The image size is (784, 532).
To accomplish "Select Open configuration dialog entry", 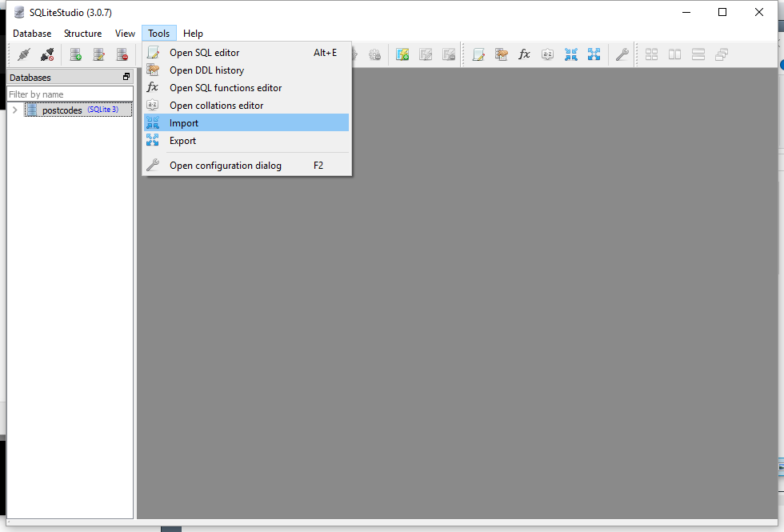I will 226,165.
